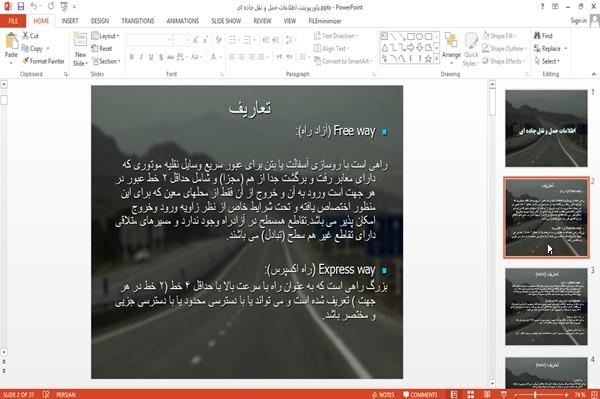Open the FILE tab
600x399 pixels.
pos(13,21)
